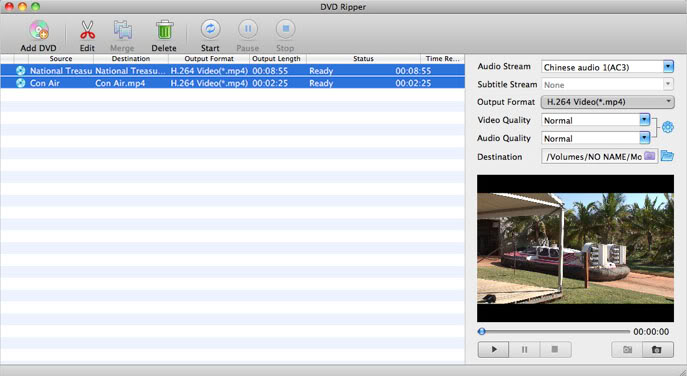The width and height of the screenshot is (687, 376).
Task: Click the disc icon of Con Air row
Action: [x=21, y=83]
